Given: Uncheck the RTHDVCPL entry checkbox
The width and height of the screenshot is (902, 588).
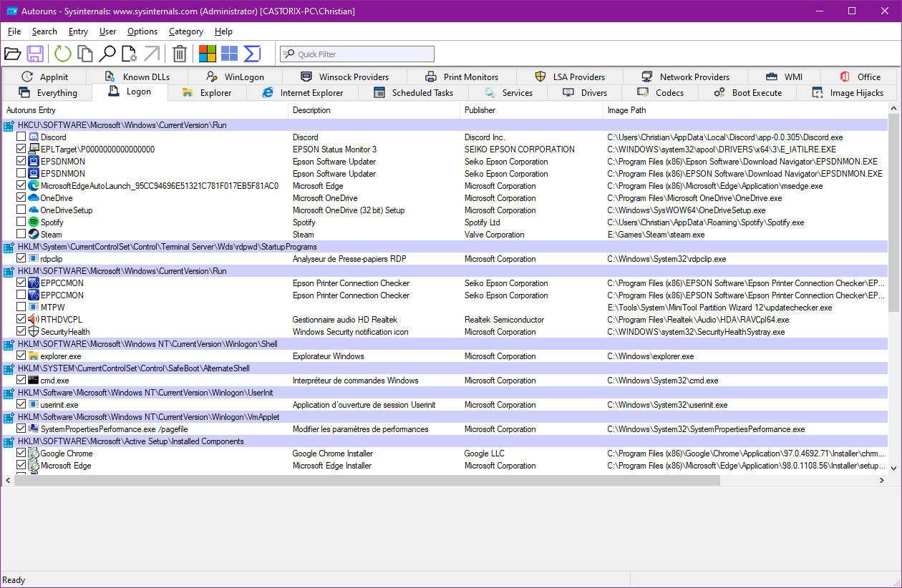Looking at the screenshot, I should [21, 320].
